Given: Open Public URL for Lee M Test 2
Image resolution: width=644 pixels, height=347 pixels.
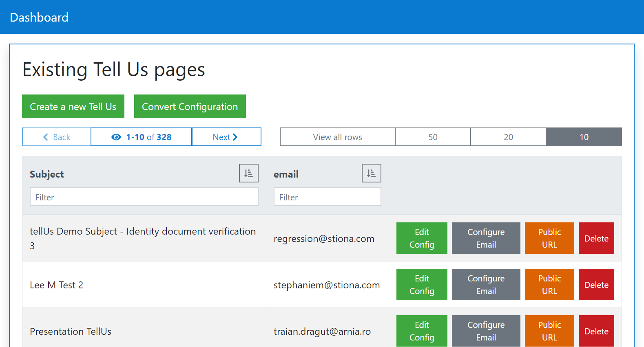Looking at the screenshot, I should point(549,285).
